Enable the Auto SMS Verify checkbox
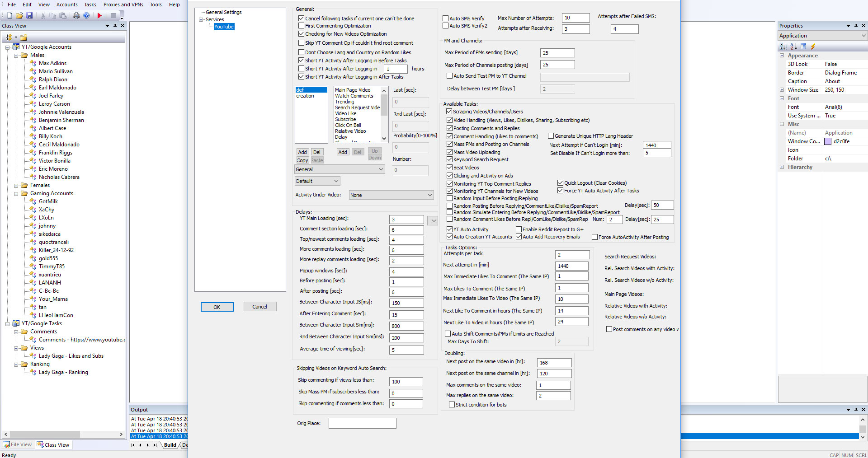 click(x=445, y=18)
